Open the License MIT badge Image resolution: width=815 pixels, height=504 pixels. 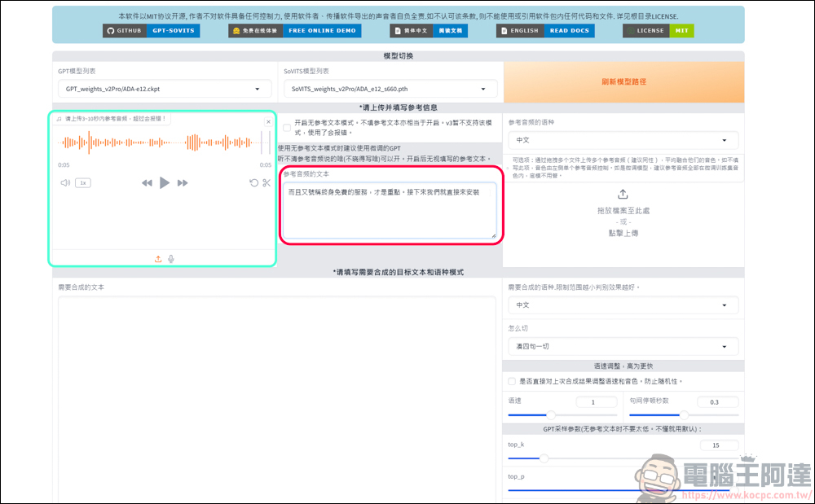pos(658,31)
